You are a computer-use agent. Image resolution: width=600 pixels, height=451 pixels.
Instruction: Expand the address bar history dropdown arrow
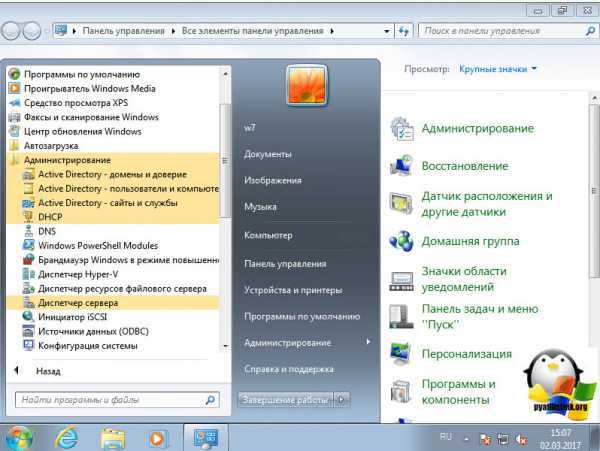click(387, 31)
